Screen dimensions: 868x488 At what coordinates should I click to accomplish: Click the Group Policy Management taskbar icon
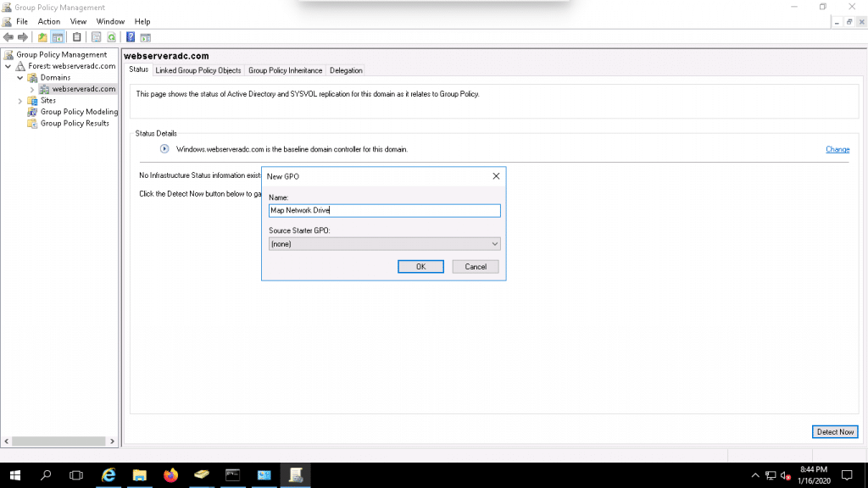pyautogui.click(x=296, y=475)
